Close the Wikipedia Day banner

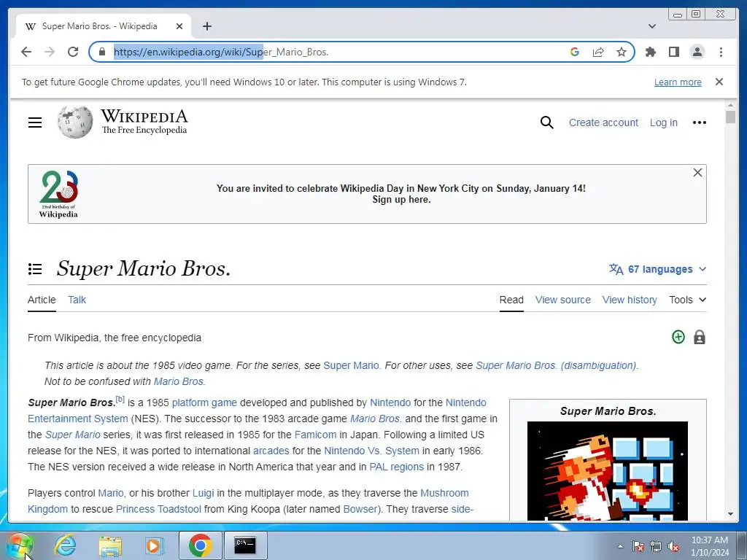697,172
